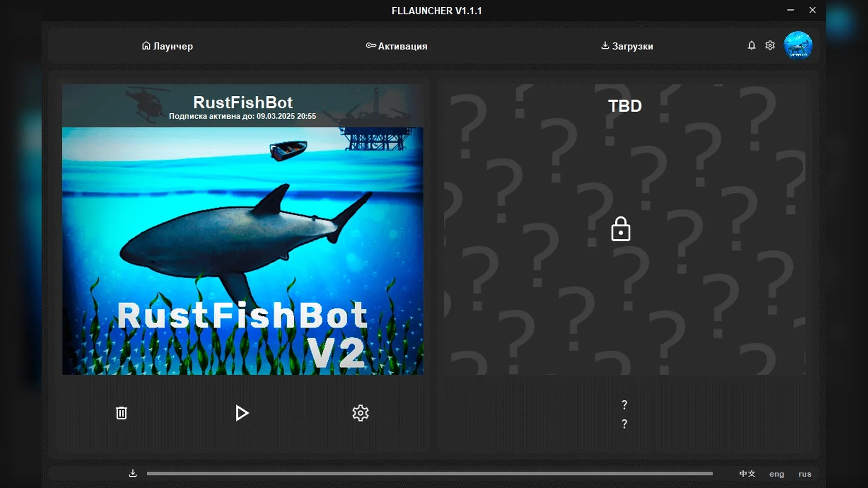Switch language to Chinese (中文)

click(x=747, y=474)
